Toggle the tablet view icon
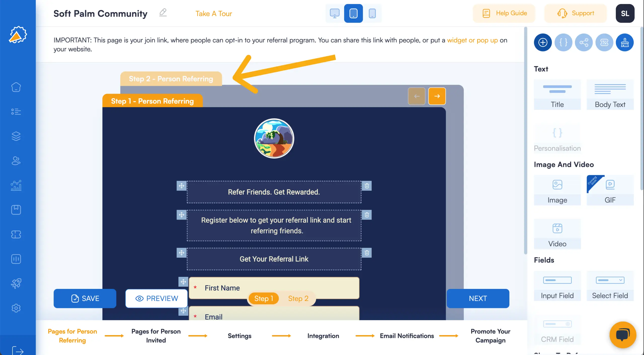Image resolution: width=644 pixels, height=355 pixels. tap(353, 13)
